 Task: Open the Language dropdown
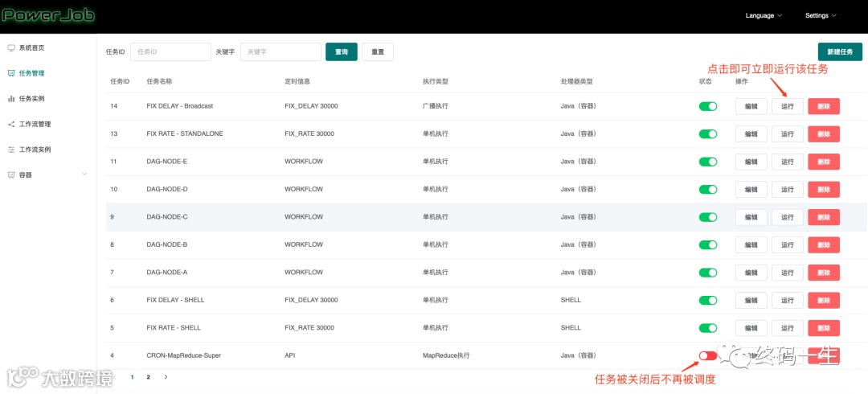pyautogui.click(x=764, y=15)
